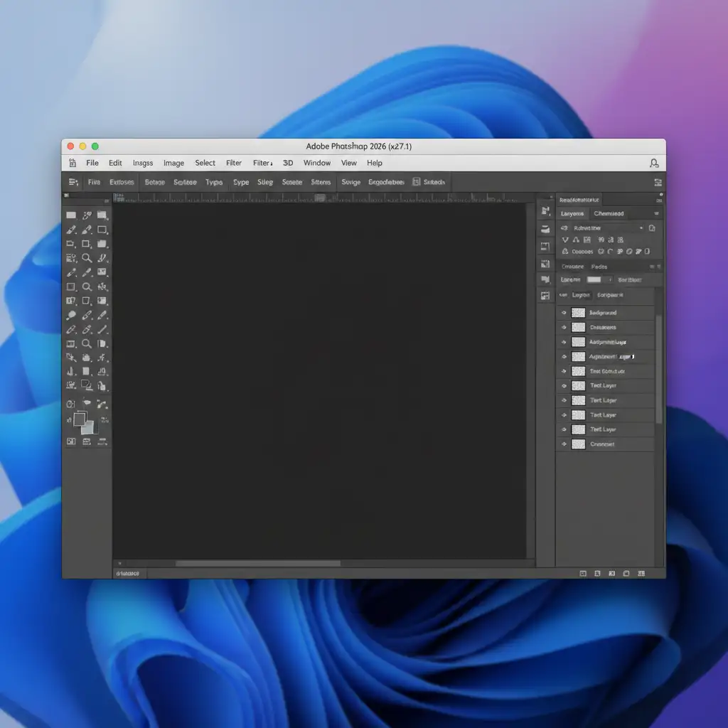Viewport: 728px width, 728px height.
Task: Toggle visibility of the topmost Text Layer
Action: pyautogui.click(x=564, y=385)
